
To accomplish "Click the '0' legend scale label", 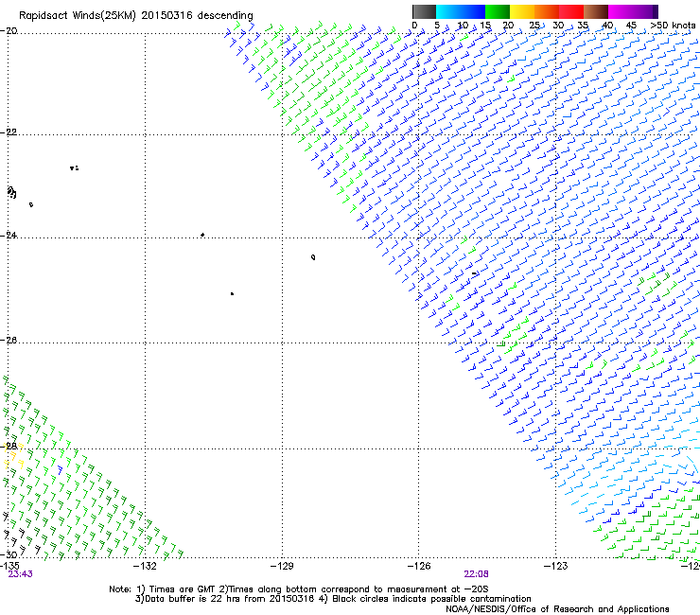I will [414, 26].
